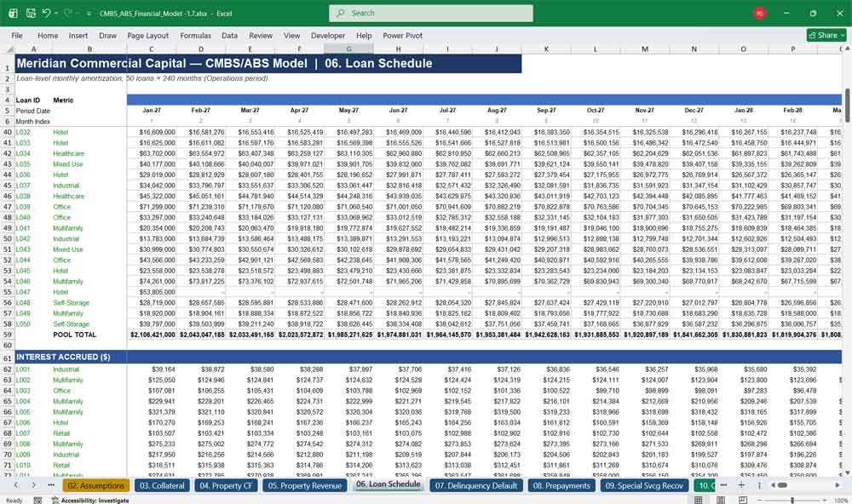Click the greyed Redo icon
The height and width of the screenshot is (504, 852).
(67, 13)
